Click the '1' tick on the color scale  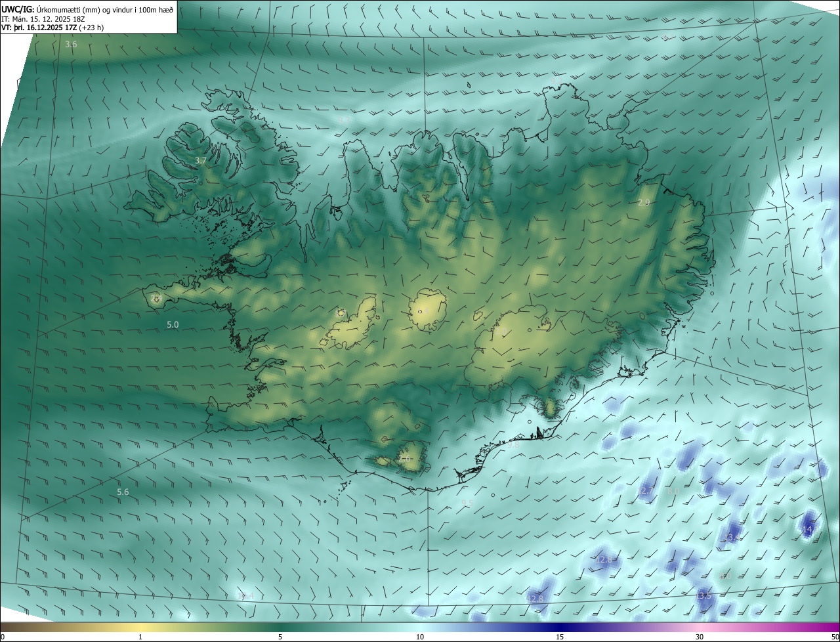pos(140,637)
